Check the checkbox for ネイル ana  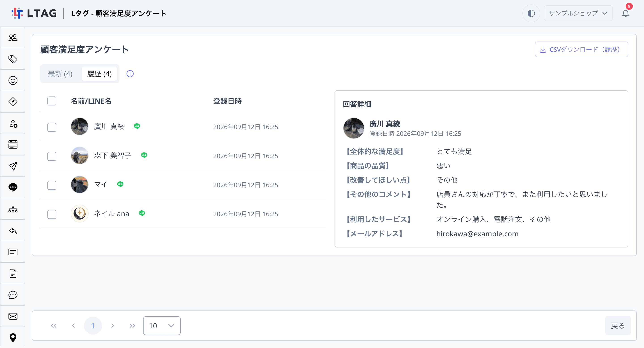(52, 214)
